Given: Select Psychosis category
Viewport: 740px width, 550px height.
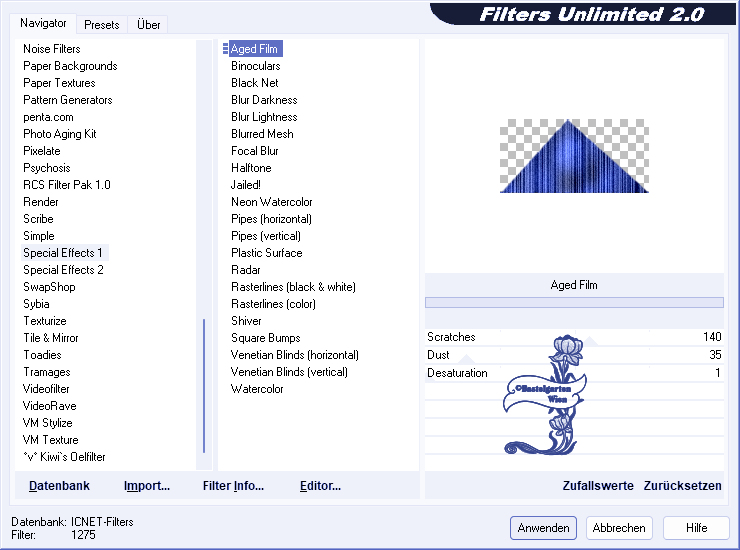Looking at the screenshot, I should click(x=47, y=168).
